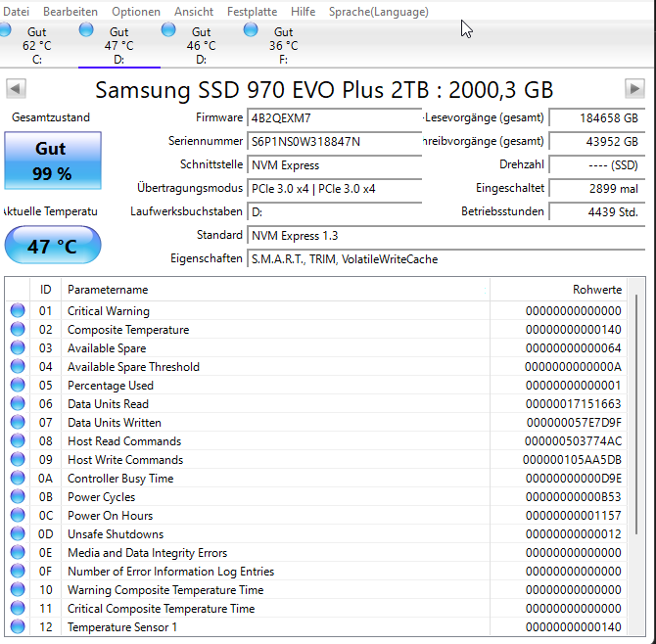
Task: Open the Optionen menu
Action: tap(136, 12)
